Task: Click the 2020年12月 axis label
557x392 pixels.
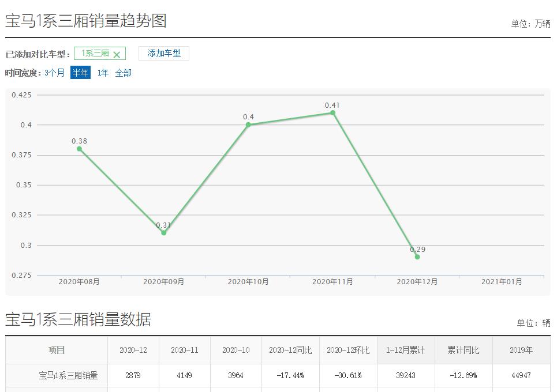Action: point(417,282)
